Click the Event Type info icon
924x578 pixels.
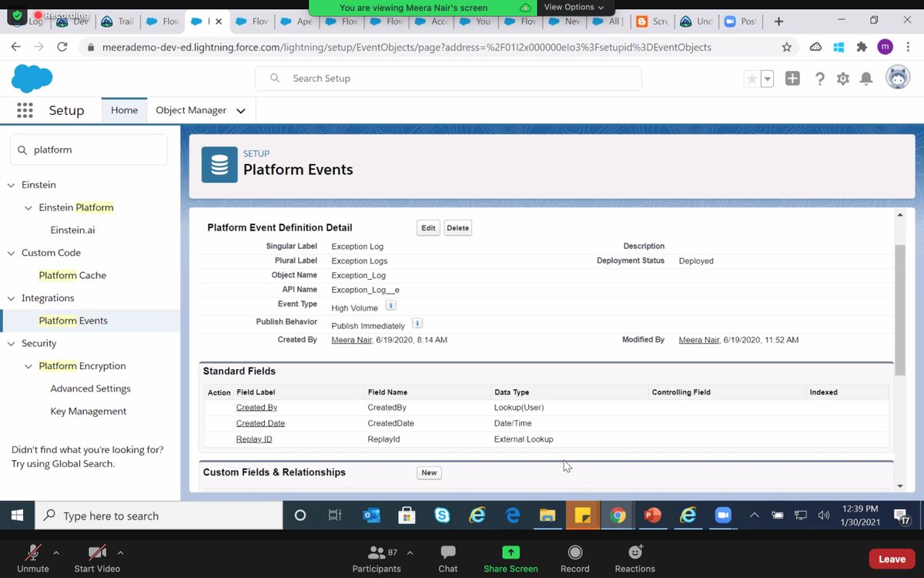390,305
